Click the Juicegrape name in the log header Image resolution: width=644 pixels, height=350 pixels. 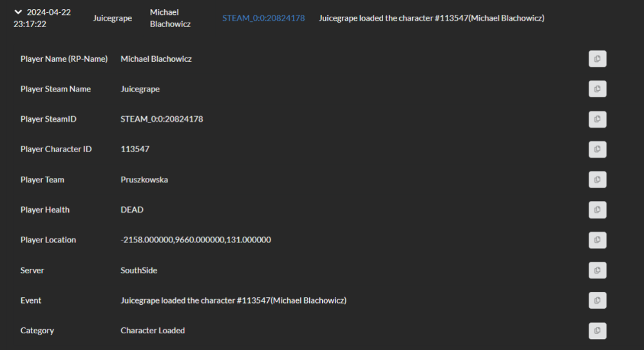[x=112, y=18]
